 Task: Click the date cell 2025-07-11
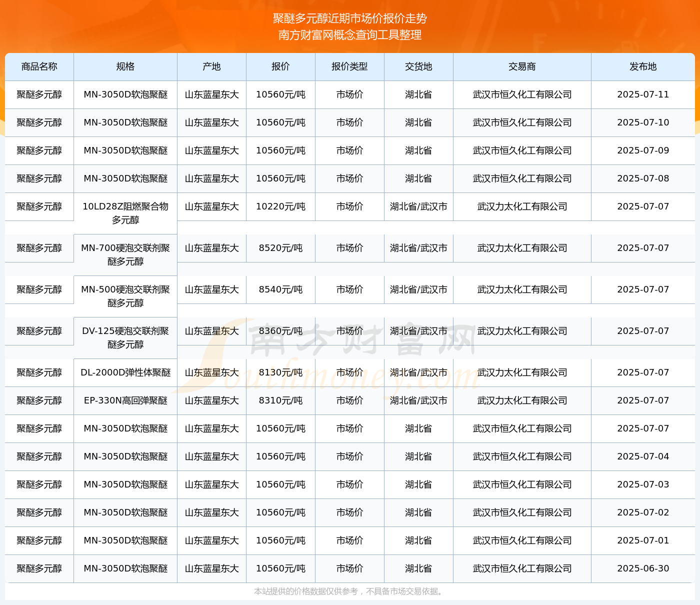643,94
